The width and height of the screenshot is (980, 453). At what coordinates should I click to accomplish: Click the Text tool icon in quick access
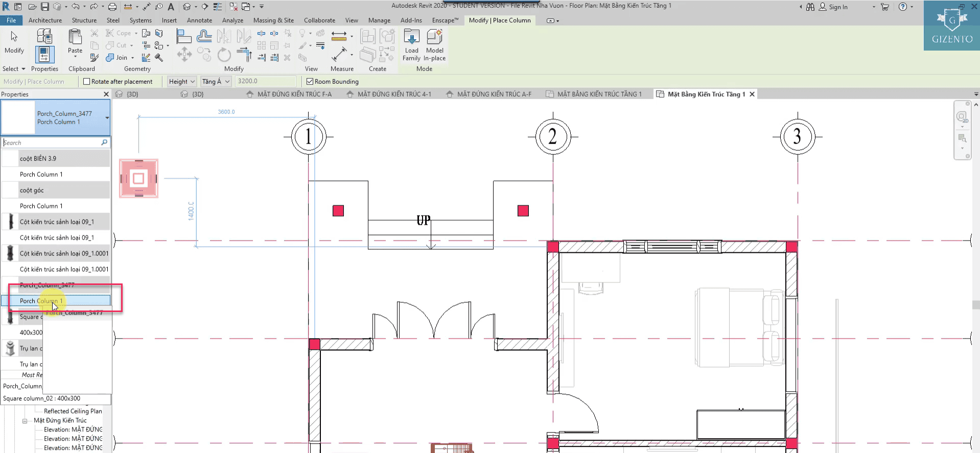tap(171, 7)
